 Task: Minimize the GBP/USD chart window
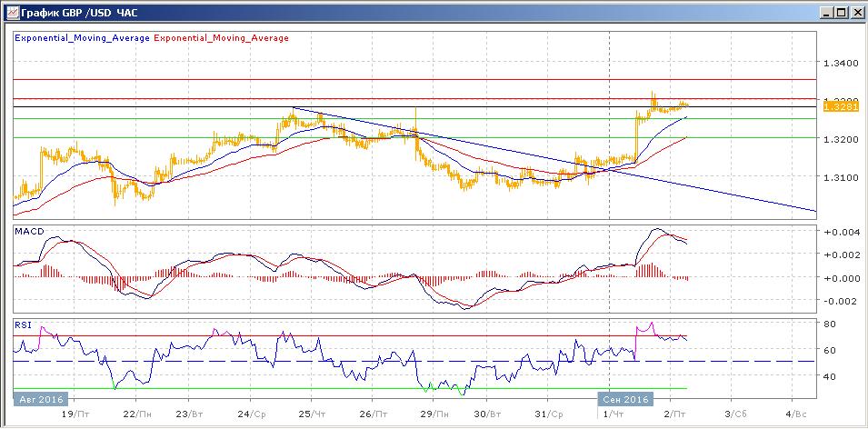(825, 13)
